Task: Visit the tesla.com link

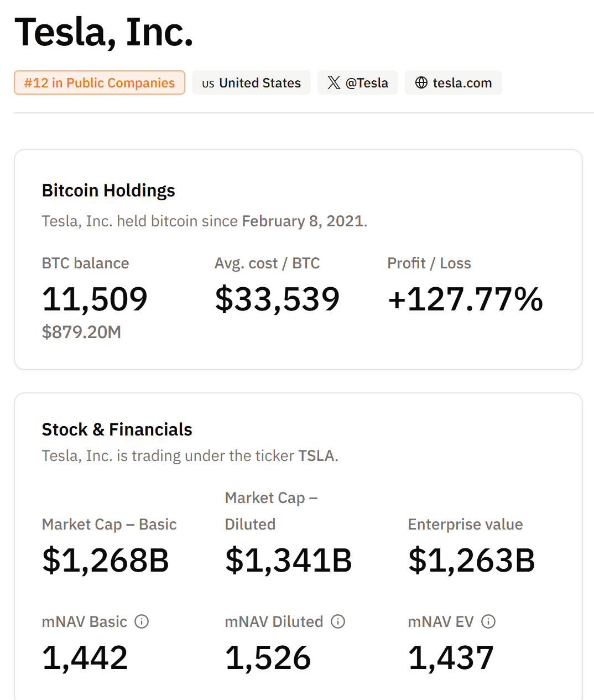Action: point(462,82)
